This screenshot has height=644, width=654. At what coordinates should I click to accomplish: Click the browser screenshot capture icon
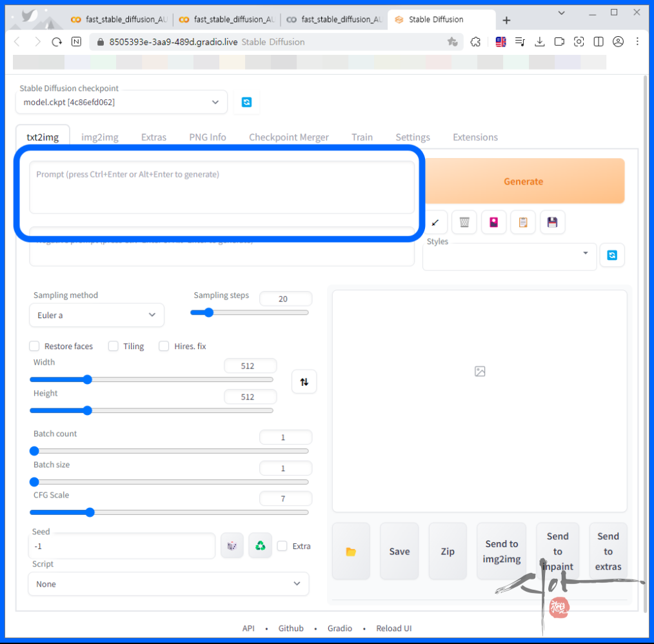(579, 42)
